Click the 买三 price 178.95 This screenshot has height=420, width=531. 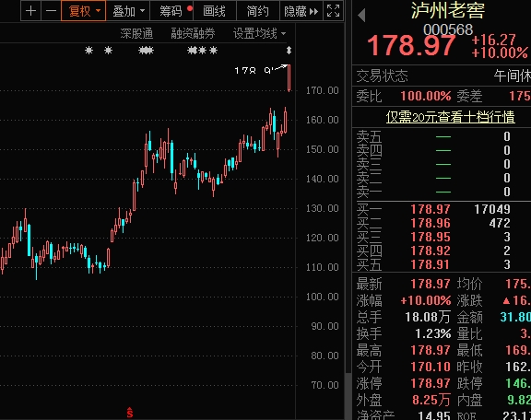click(431, 237)
